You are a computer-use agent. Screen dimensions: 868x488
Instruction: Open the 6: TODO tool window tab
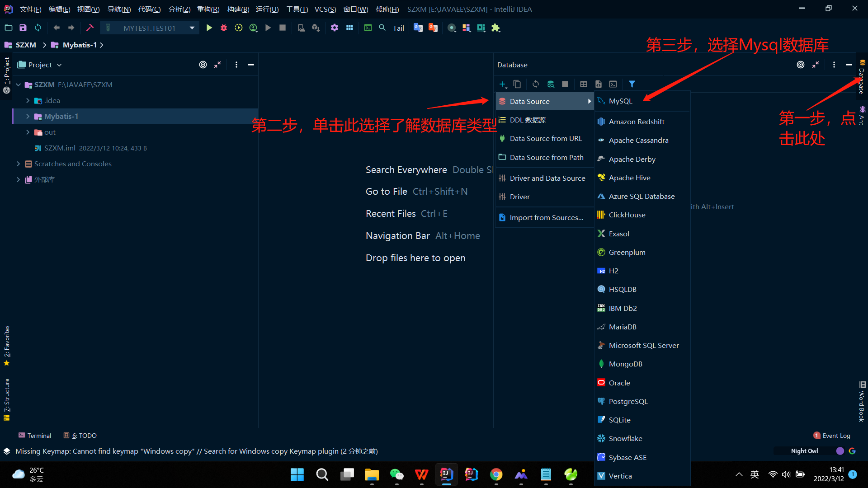80,436
